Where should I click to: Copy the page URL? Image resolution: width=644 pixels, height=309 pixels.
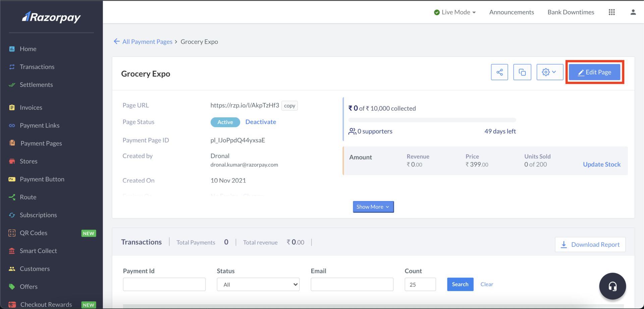tap(289, 105)
